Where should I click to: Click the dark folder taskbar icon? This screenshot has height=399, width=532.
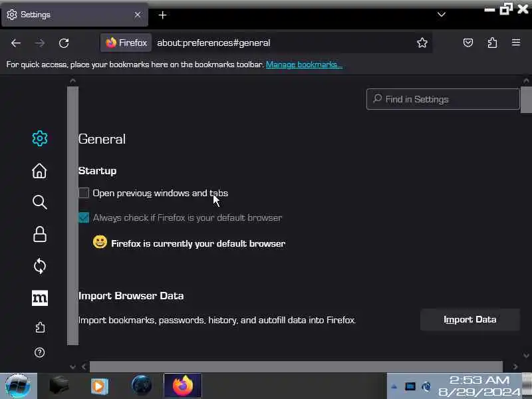59,386
